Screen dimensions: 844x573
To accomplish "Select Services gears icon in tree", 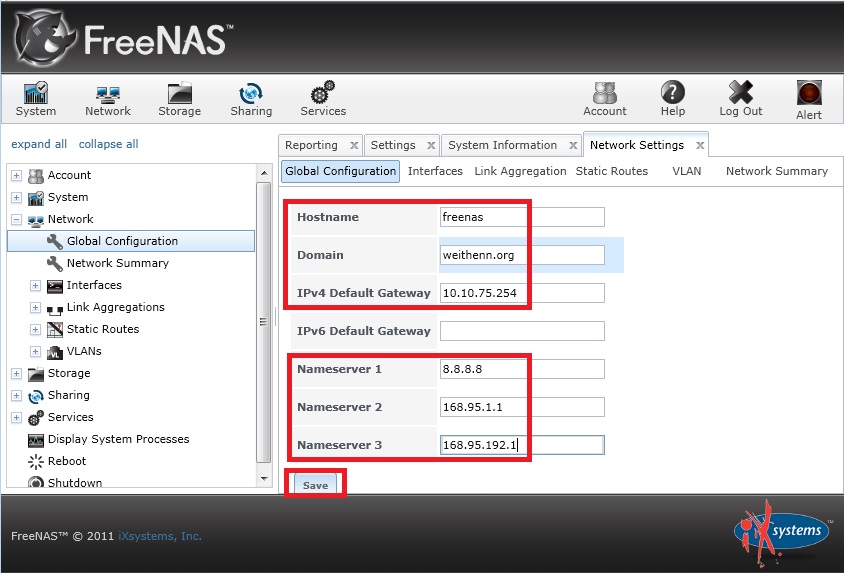I will (x=36, y=418).
